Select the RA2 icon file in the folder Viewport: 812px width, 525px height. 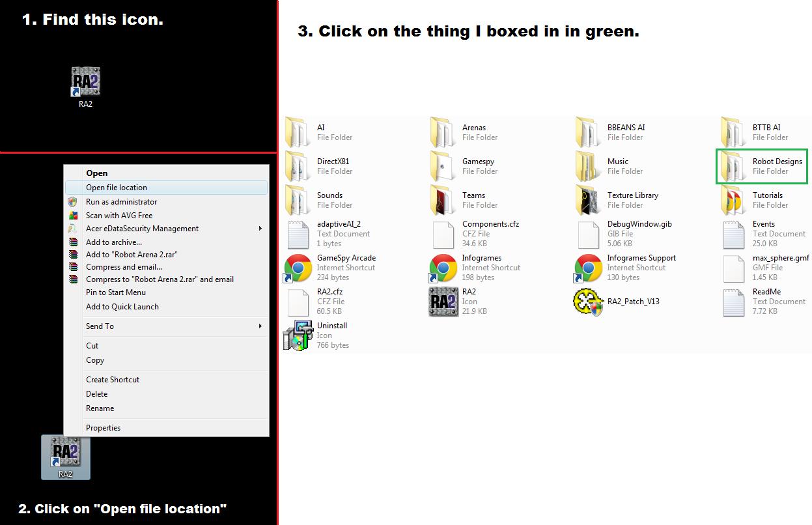tap(443, 302)
